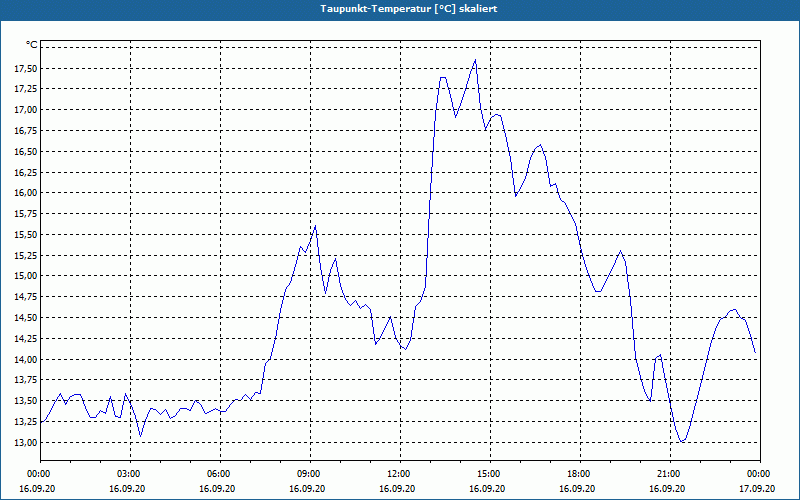Pick the 13,75 y-axis label
800x500 pixels.
pyautogui.click(x=27, y=380)
